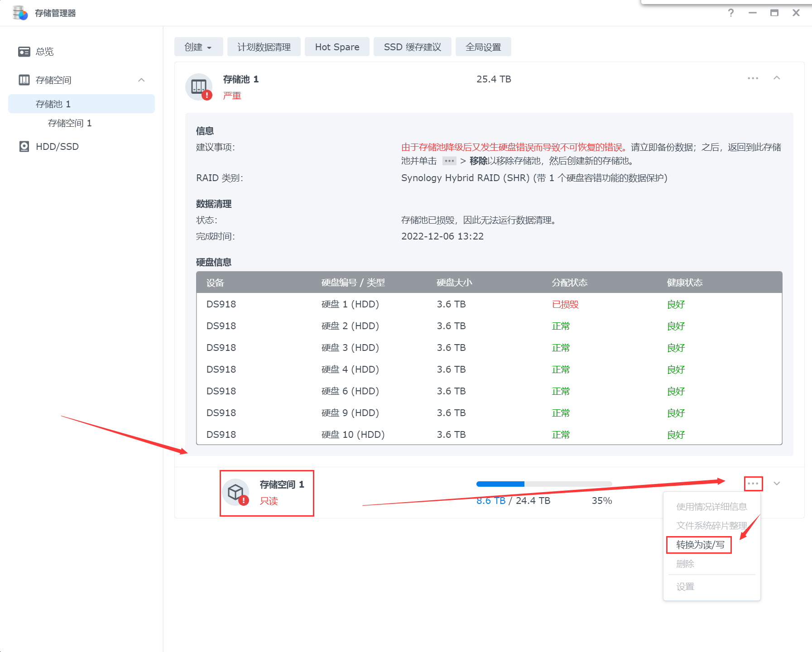Screen dimensions: 812x652
Task: Select 存储空间 1 in the sidebar tree
Action: pyautogui.click(x=70, y=123)
